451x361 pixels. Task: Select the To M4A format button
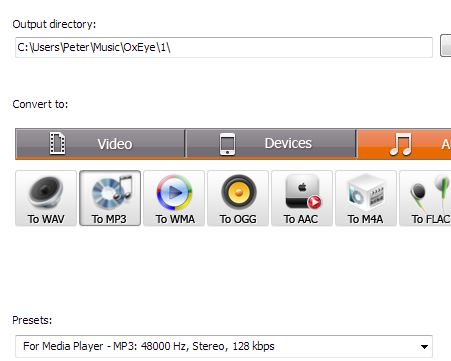[x=366, y=198]
